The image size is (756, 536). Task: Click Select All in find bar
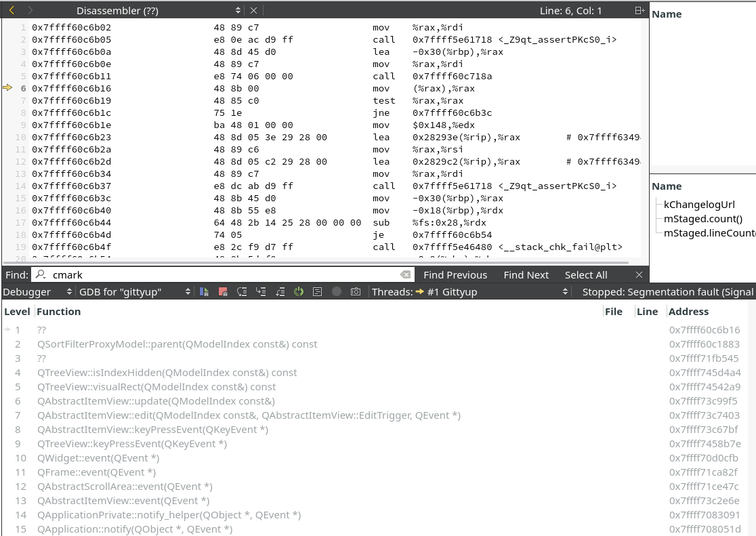coord(586,274)
